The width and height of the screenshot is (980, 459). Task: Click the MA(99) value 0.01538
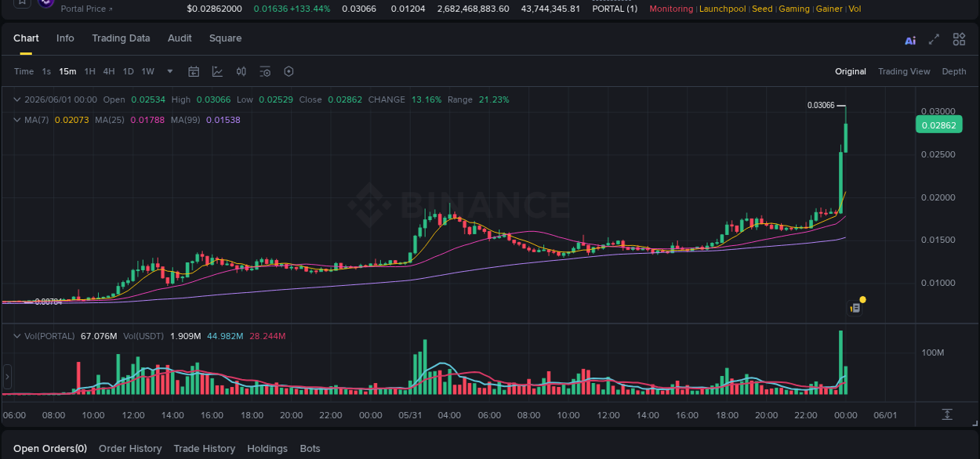[x=223, y=120]
